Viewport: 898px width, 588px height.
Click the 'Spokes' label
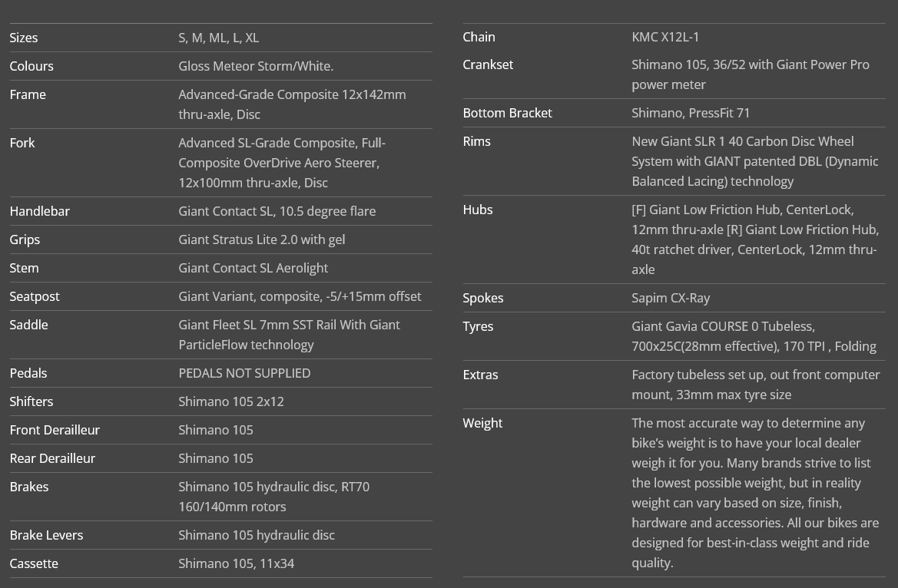pos(482,299)
